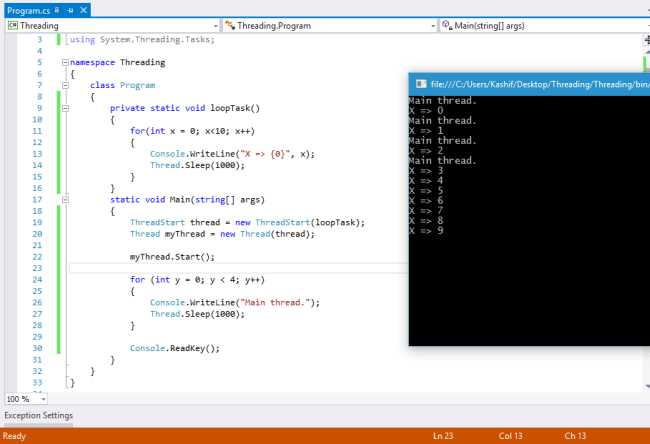Image resolution: width=650 pixels, height=444 pixels.
Task: Collapse the class Program outline
Action: coord(65,85)
